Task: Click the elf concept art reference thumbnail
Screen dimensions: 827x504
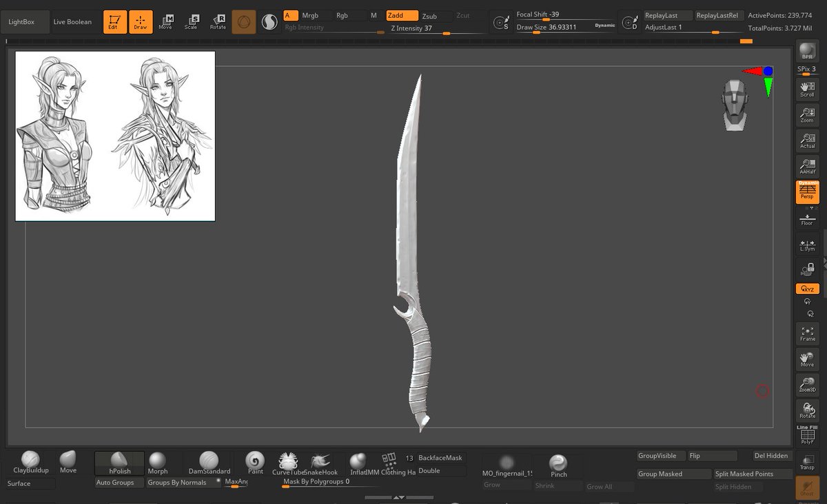Action: click(x=114, y=135)
